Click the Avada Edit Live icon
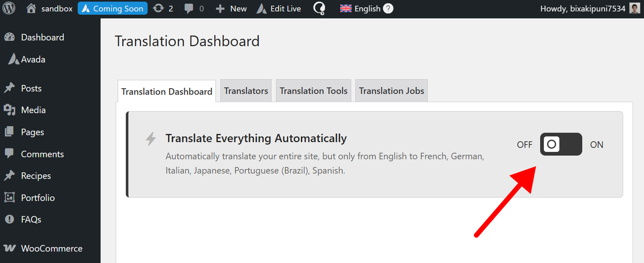Image resolution: width=644 pixels, height=263 pixels. [262, 9]
